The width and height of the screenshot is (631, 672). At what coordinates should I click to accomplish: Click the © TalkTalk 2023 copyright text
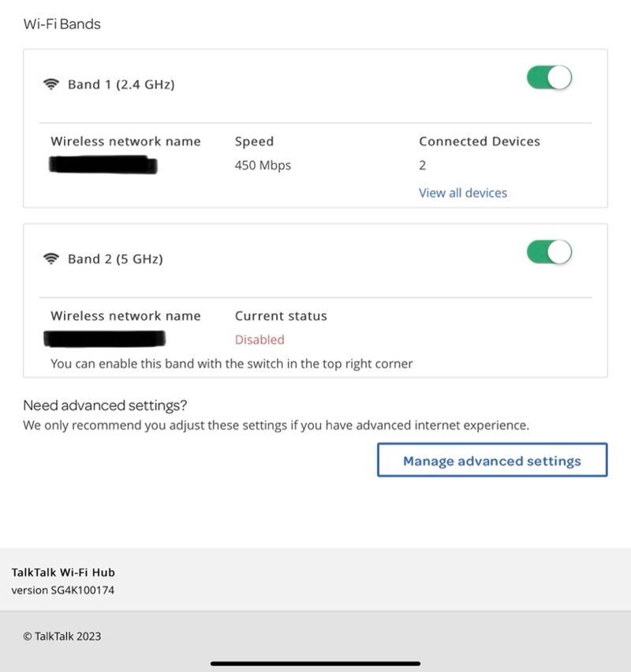point(62,637)
